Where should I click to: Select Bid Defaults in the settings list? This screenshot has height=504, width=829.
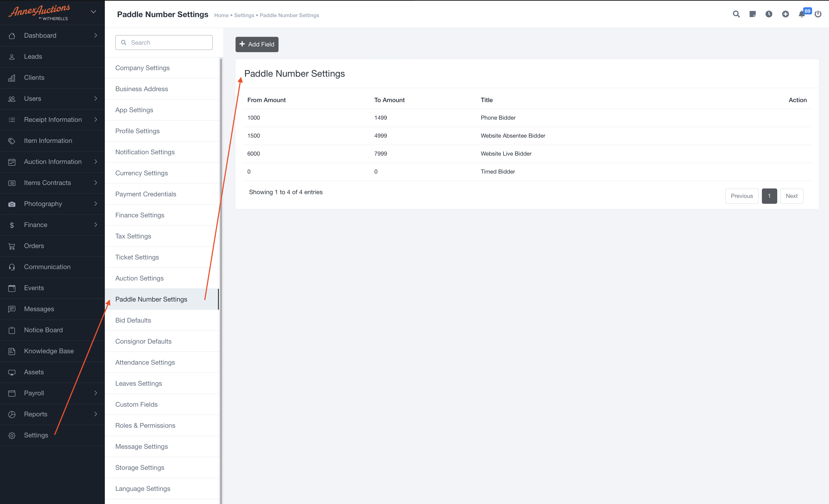tap(133, 320)
